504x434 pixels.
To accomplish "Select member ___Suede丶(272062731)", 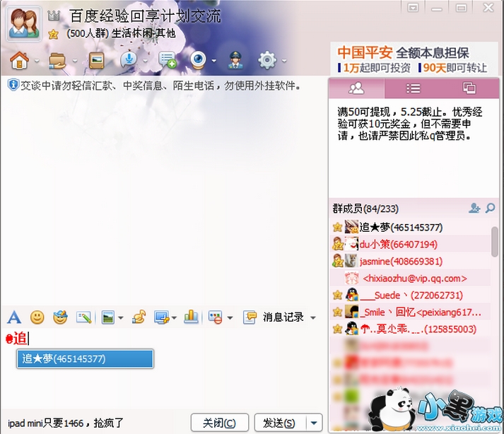I will pyautogui.click(x=411, y=295).
